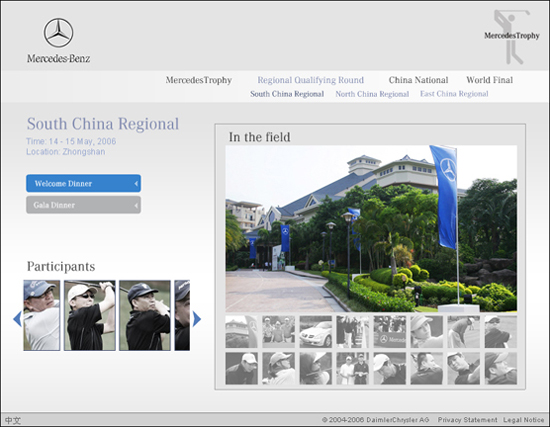This screenshot has height=427, width=550.
Task: Open the World Final section
Action: pyautogui.click(x=490, y=80)
